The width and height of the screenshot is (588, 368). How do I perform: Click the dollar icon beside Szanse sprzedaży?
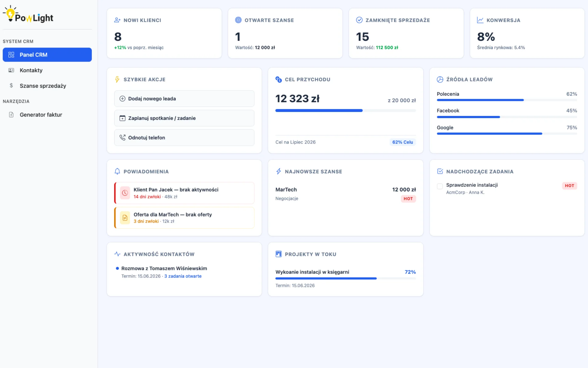pyautogui.click(x=11, y=86)
